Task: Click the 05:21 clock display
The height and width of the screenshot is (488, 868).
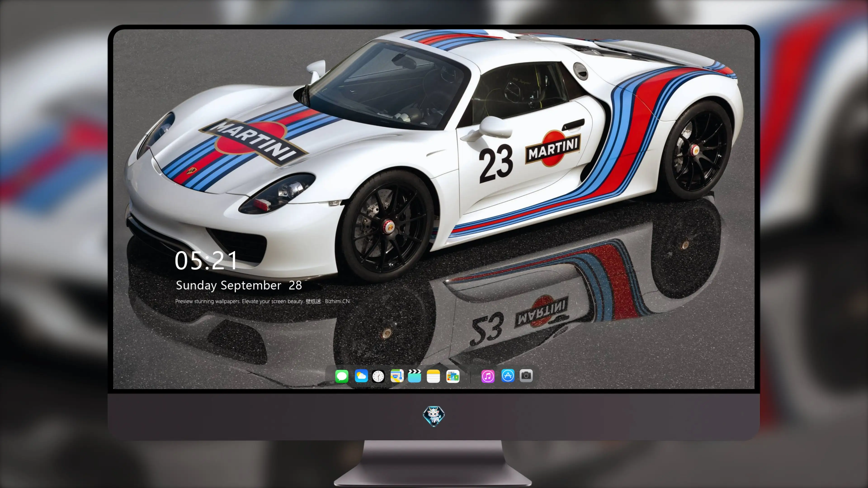Action: [206, 260]
